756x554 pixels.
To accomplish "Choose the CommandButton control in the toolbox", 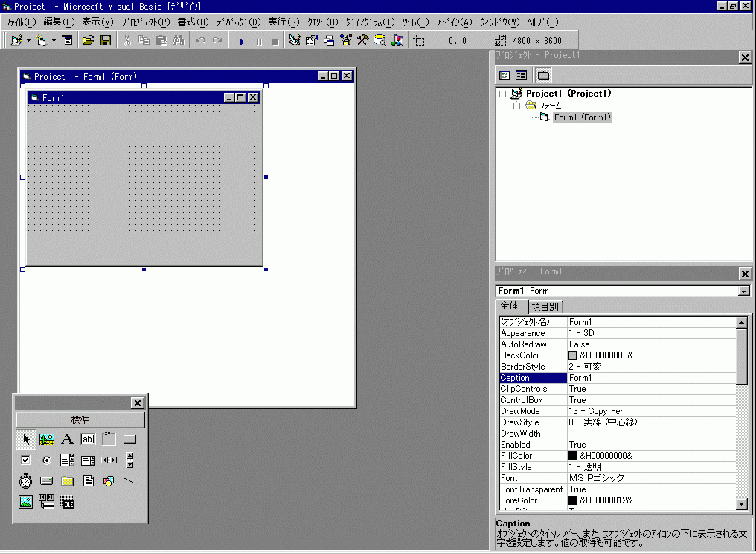I will click(x=129, y=439).
